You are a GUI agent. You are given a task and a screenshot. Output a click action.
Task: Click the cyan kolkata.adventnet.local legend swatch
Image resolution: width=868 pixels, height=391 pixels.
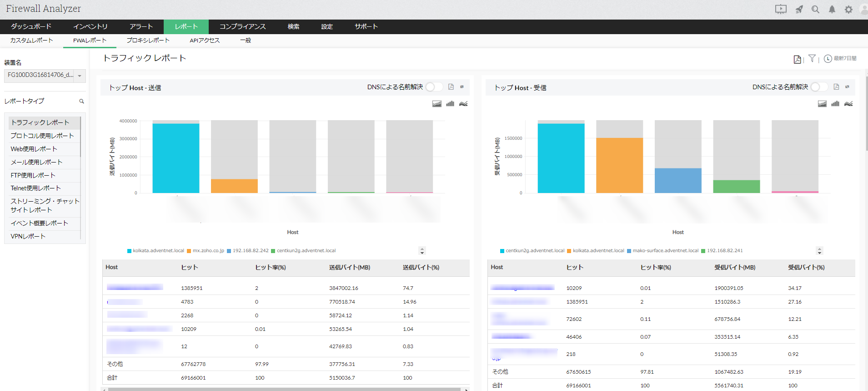[129, 251]
